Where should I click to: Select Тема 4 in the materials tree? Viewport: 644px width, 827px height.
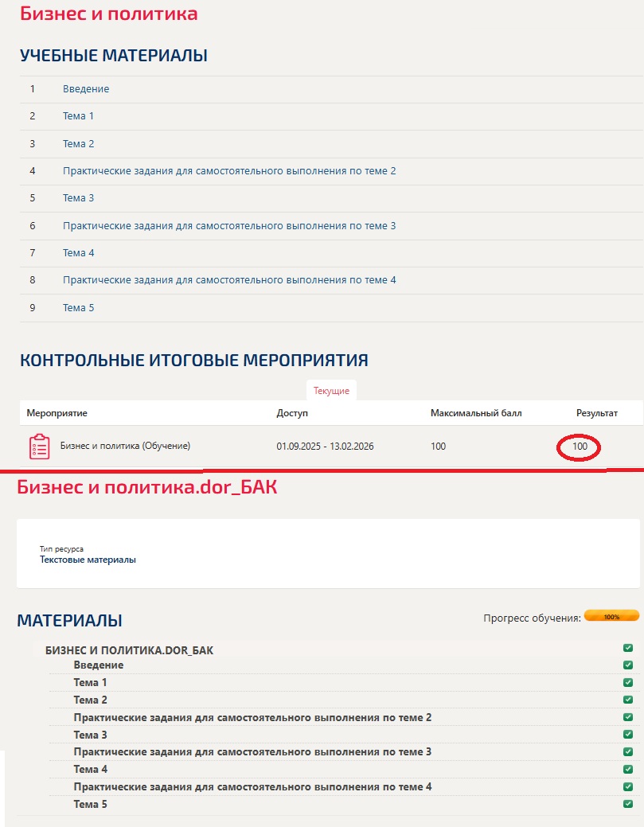click(x=90, y=770)
